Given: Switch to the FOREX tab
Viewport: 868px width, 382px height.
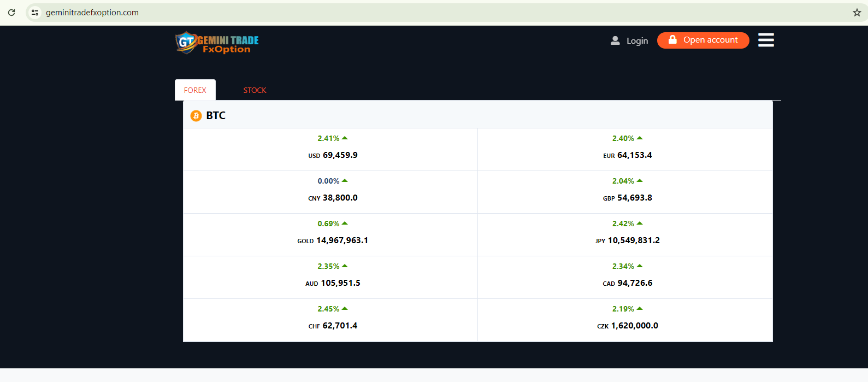Looking at the screenshot, I should pos(195,90).
